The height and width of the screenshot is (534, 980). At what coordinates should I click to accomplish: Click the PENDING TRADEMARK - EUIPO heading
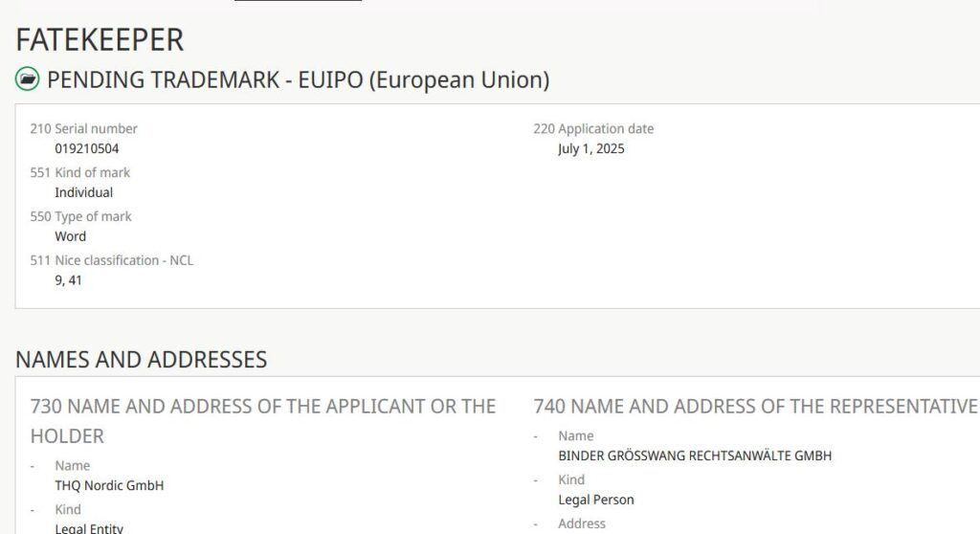(x=298, y=79)
